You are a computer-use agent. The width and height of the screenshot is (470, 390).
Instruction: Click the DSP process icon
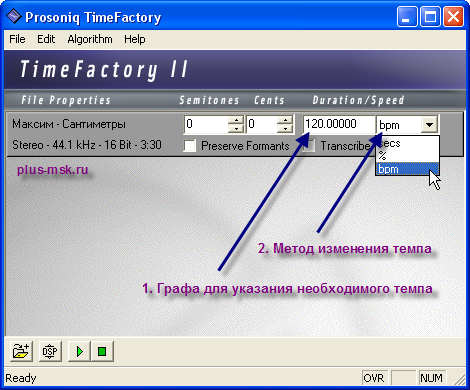coord(50,351)
